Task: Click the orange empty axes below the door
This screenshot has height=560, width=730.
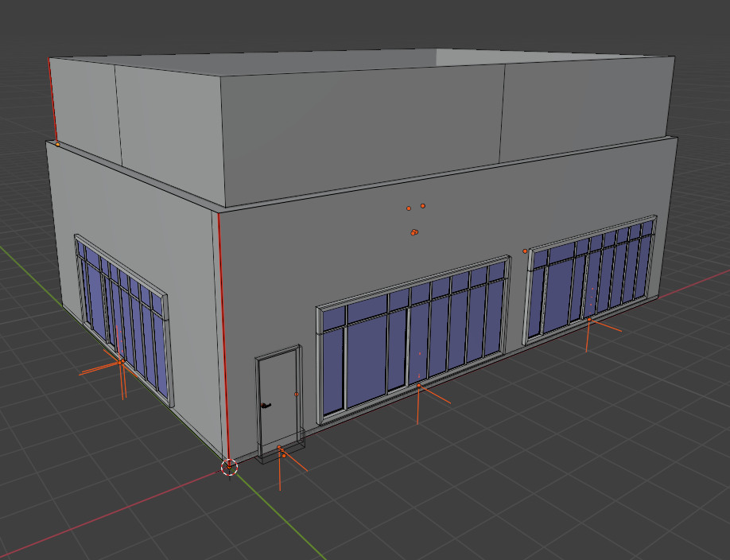Action: click(x=279, y=448)
